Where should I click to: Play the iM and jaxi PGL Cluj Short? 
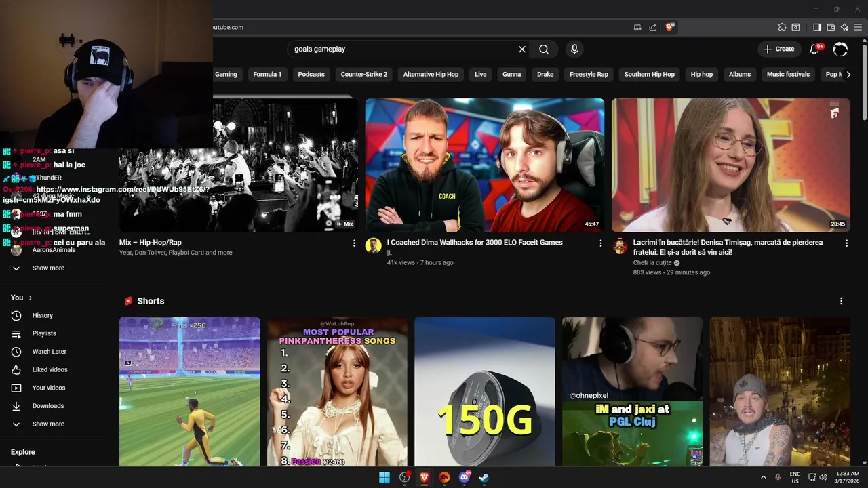click(632, 392)
